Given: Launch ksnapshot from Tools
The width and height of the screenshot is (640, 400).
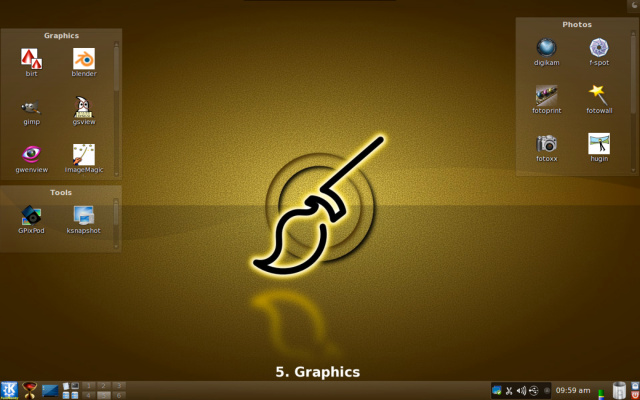Looking at the screenshot, I should [x=84, y=216].
